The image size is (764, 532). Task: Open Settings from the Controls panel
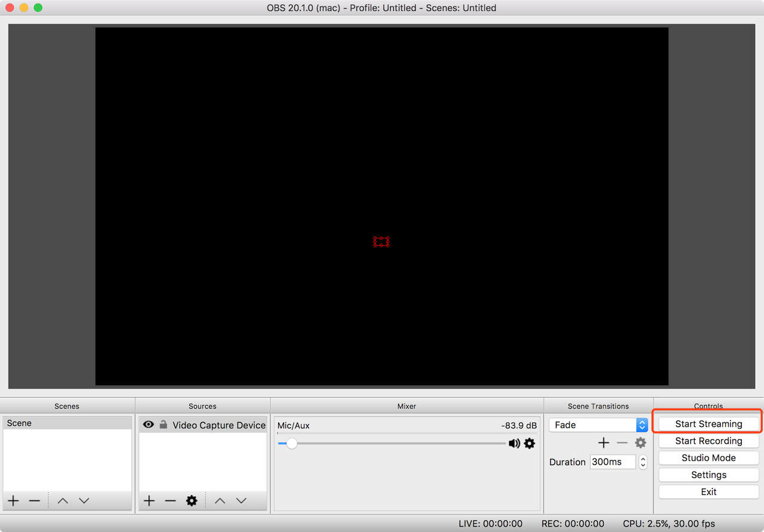[x=708, y=475]
